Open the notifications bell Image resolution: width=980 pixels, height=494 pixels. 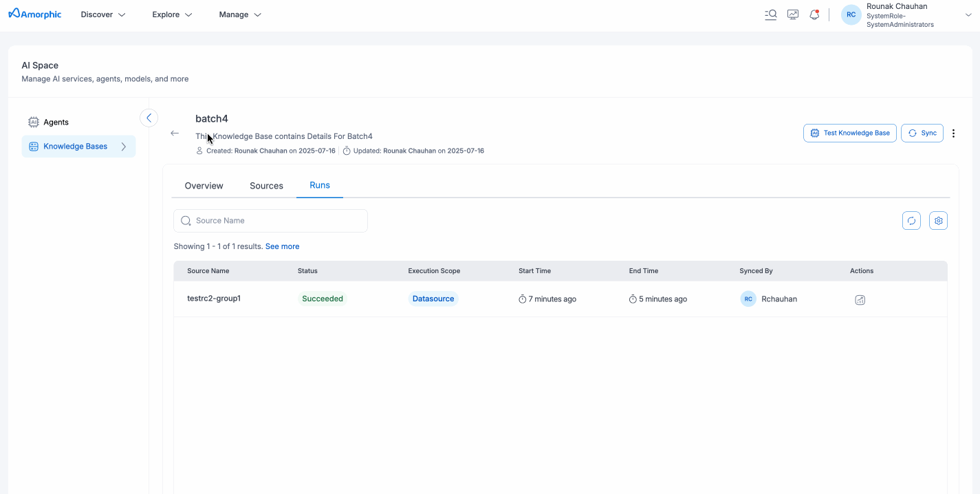[814, 14]
